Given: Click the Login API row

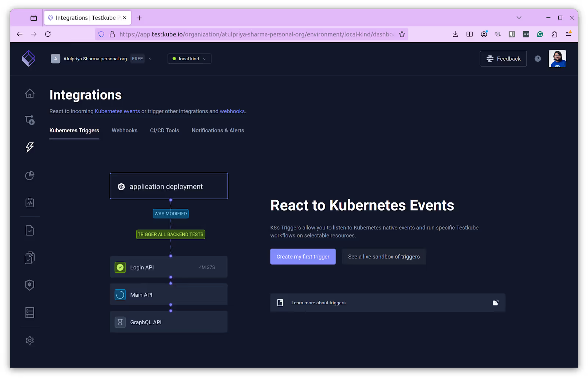Looking at the screenshot, I should point(169,267).
